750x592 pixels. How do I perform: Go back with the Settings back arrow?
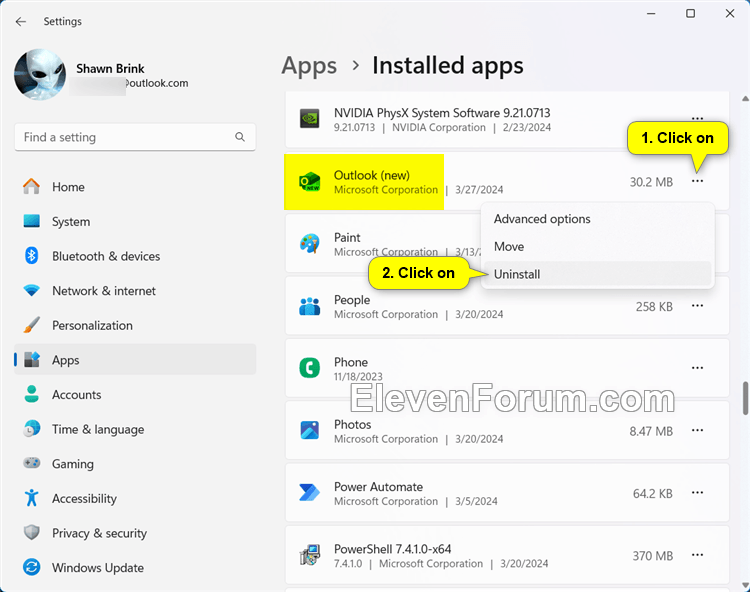21,22
